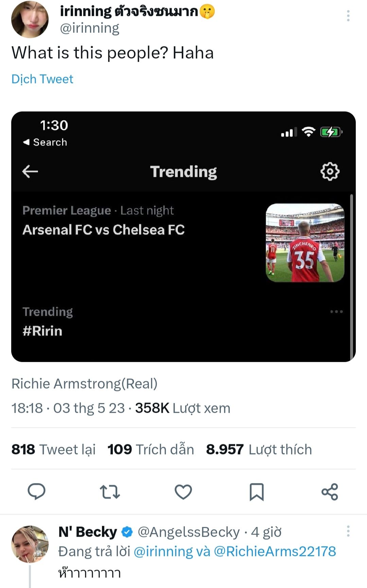The height and width of the screenshot is (588, 367).
Task: Open the embedded Trending screenshot image
Action: tap(183, 237)
